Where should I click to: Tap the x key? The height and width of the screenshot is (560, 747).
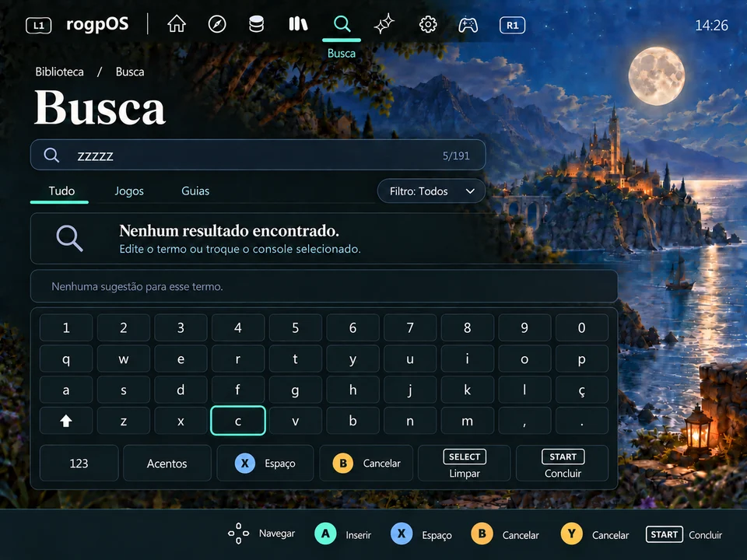coord(181,421)
